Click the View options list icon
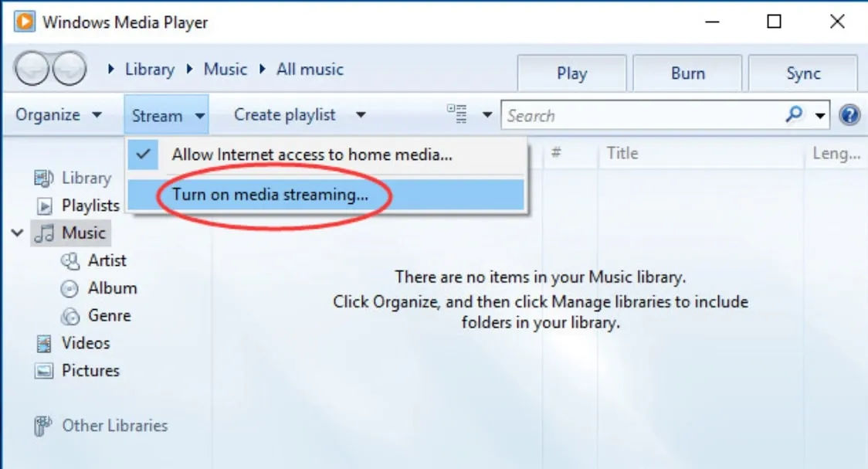Viewport: 868px width, 469px height. pyautogui.click(x=457, y=114)
